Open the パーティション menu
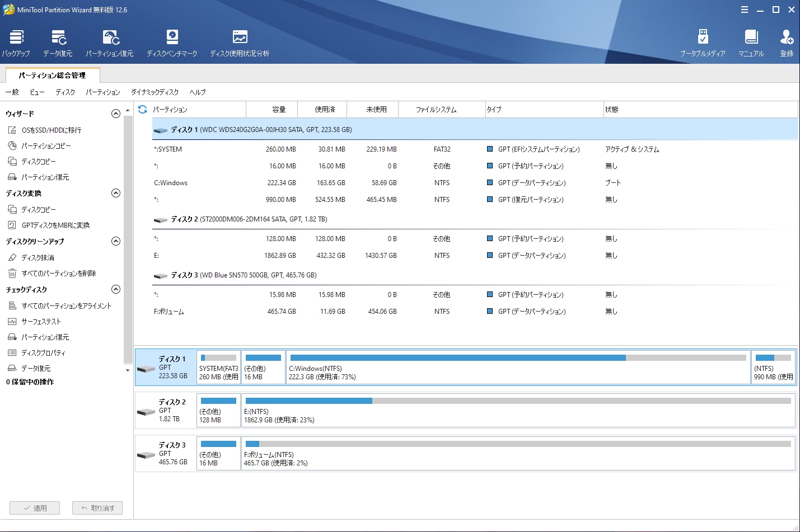 pos(103,92)
